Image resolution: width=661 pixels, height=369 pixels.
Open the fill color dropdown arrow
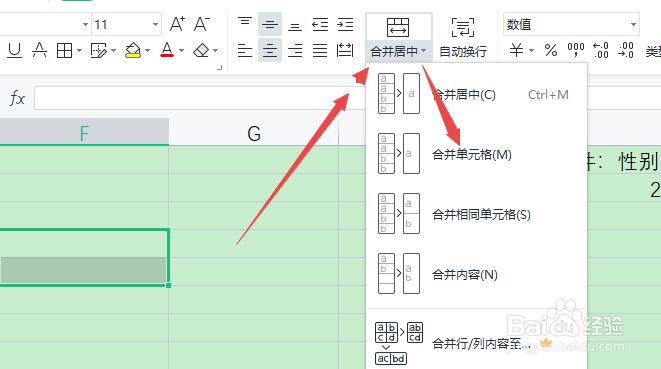click(148, 51)
